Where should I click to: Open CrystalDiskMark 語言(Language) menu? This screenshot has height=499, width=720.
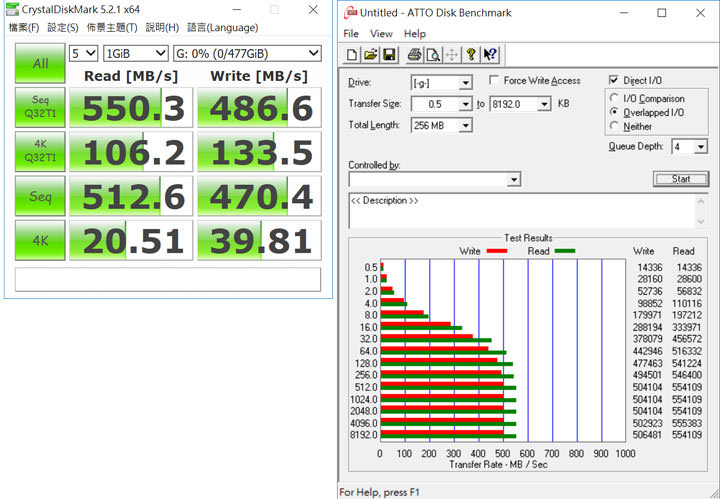coord(222,28)
